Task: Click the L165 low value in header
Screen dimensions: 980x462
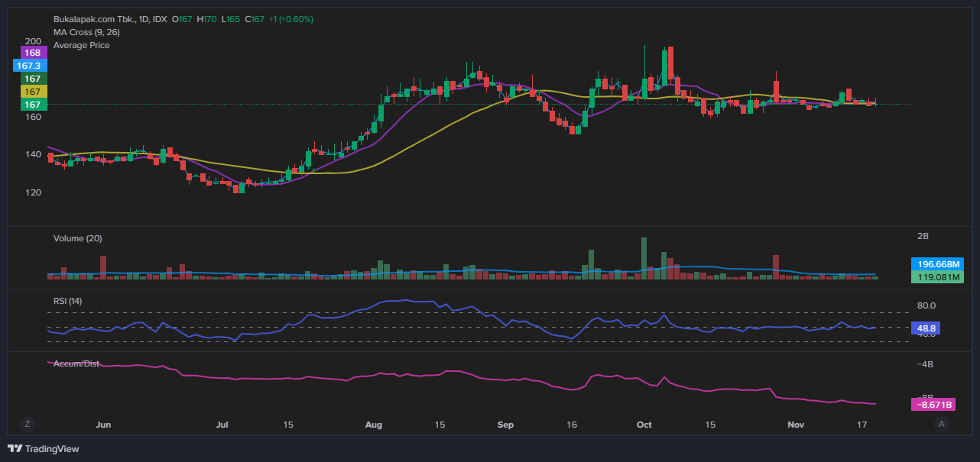Action: [x=231, y=19]
